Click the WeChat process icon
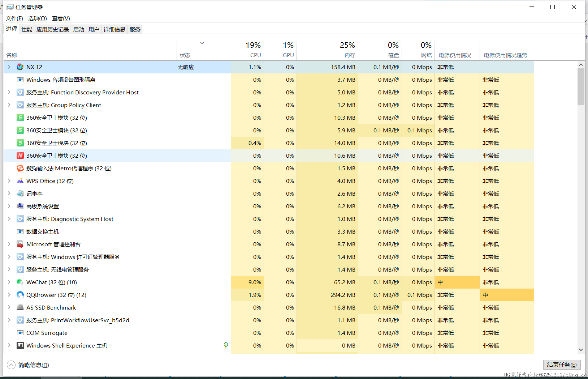The image size is (588, 379). (20, 282)
